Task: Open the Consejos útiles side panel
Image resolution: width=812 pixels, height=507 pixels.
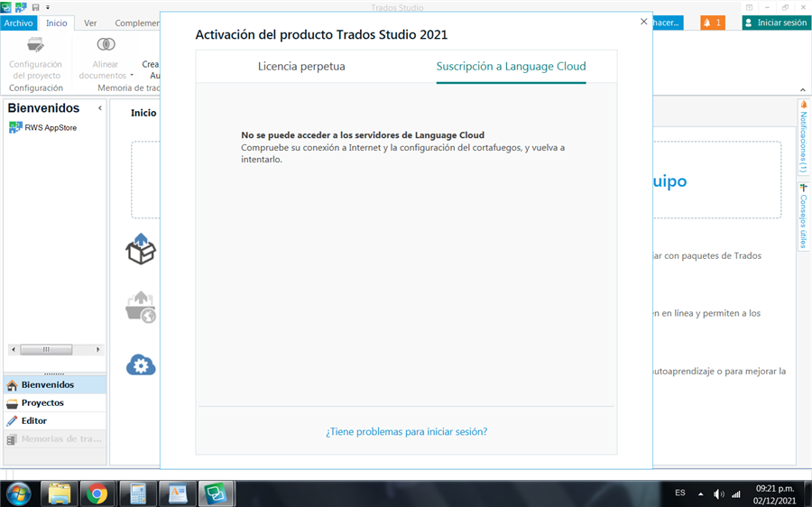Action: click(803, 217)
